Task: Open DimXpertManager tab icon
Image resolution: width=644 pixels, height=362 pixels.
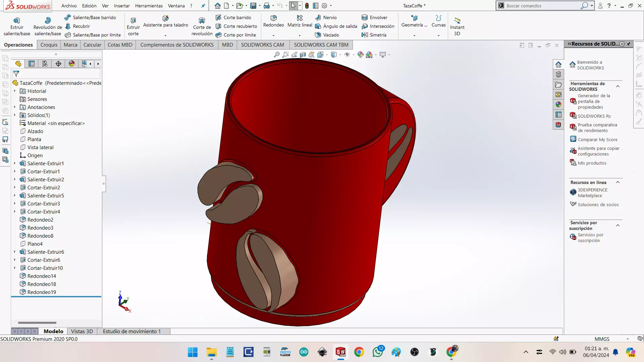Action: 58,64
